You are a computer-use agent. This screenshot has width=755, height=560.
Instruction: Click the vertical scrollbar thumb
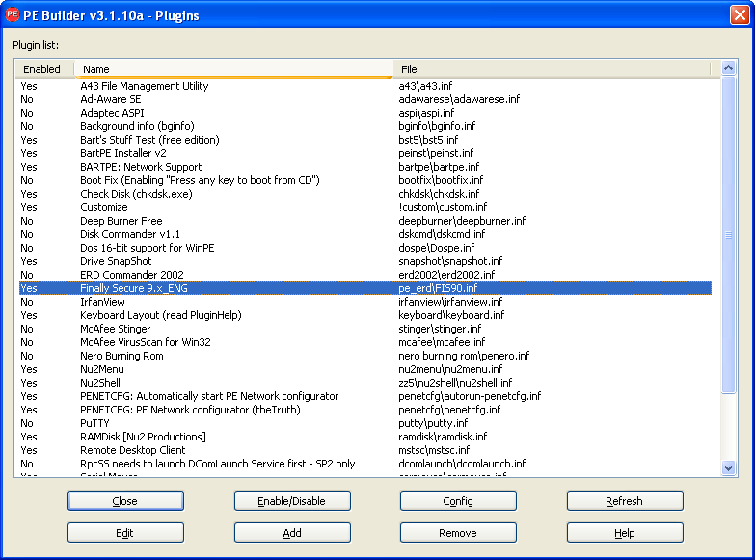pos(729,235)
